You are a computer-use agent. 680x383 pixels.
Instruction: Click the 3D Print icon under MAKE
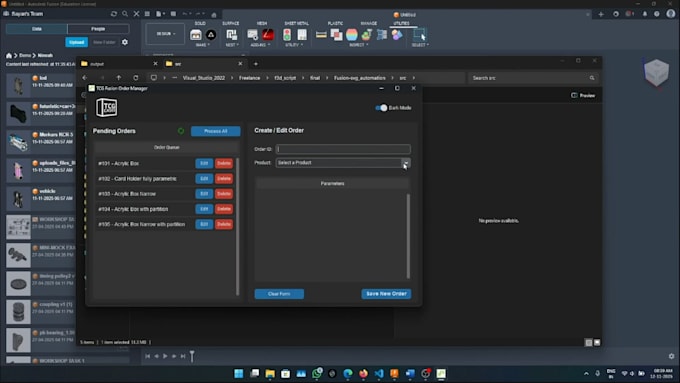coord(196,35)
